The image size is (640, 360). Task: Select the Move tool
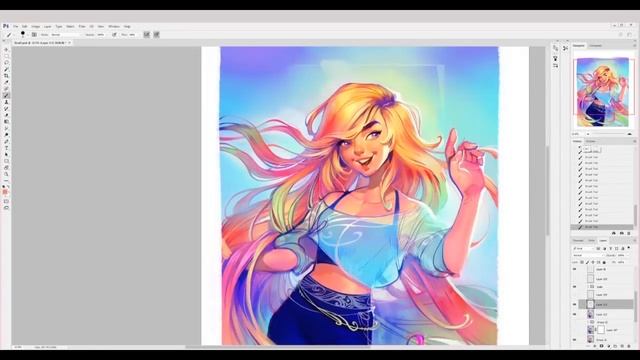6,50
